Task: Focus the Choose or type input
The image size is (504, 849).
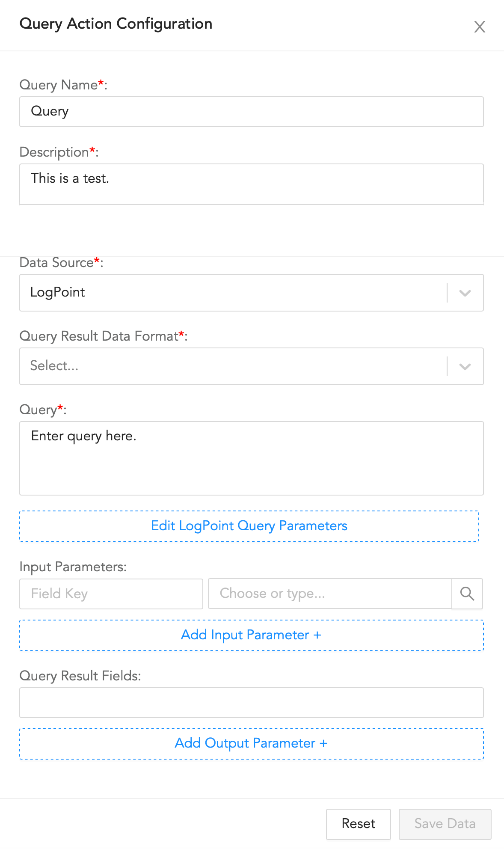Action: 329,594
